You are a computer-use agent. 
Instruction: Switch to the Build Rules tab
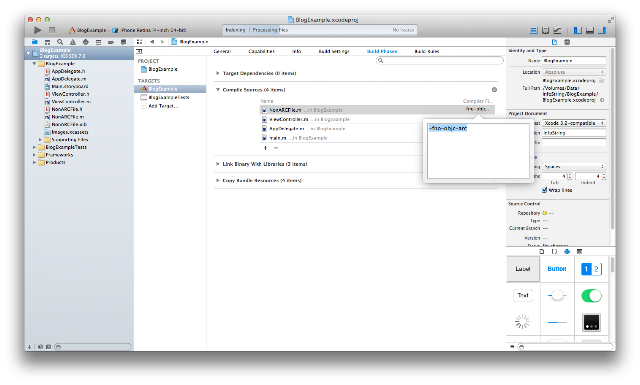tap(427, 51)
